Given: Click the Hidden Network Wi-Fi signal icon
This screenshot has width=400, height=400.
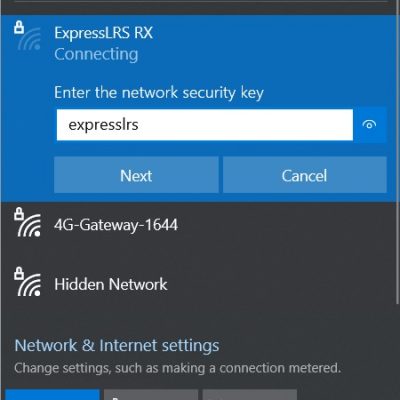Looking at the screenshot, I should [29, 285].
